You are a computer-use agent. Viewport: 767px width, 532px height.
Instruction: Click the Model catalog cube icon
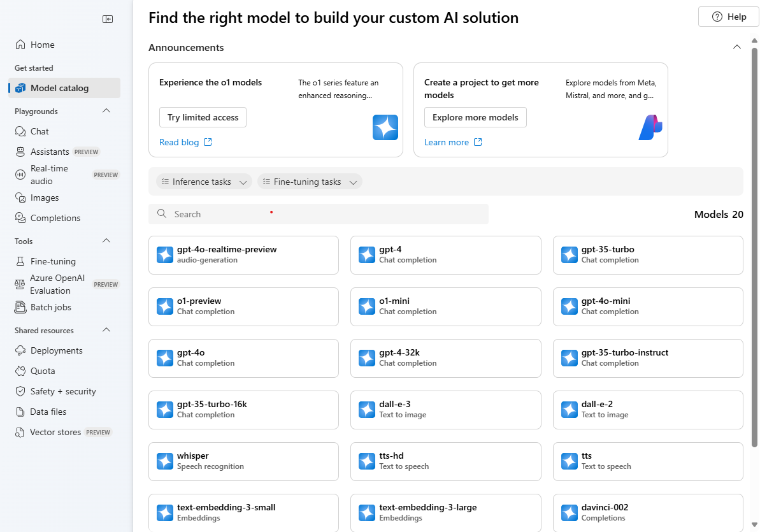[20, 88]
